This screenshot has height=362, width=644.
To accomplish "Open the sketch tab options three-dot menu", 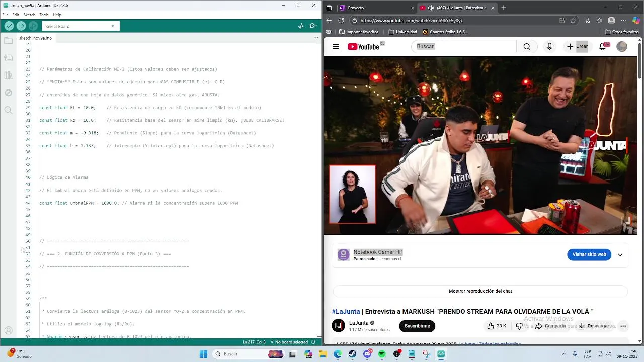I will [316, 38].
